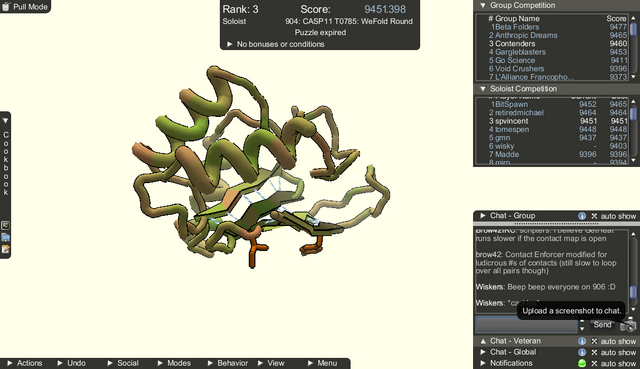Expand the Notifications panel
This screenshot has width=640, height=369.
[x=483, y=363]
